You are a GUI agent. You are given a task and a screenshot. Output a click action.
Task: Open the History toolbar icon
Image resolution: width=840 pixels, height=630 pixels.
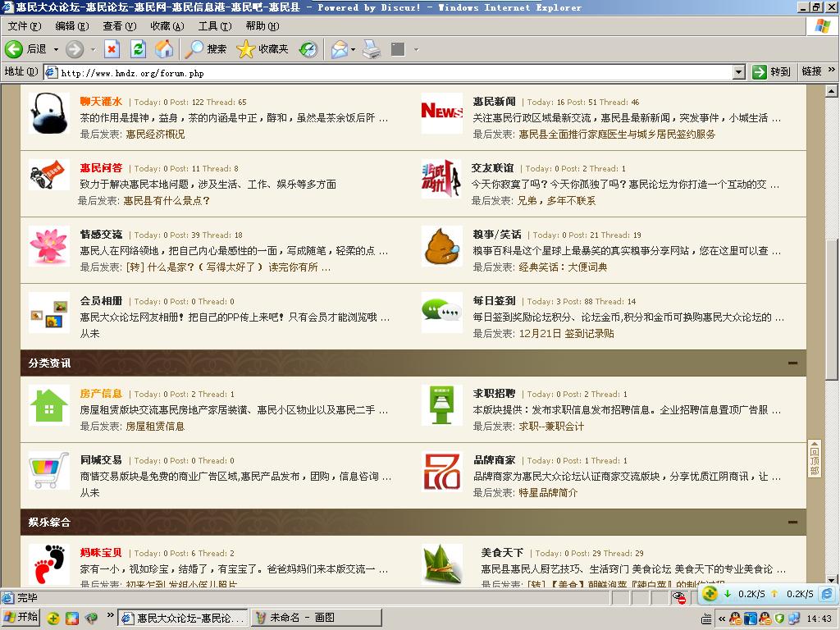308,49
